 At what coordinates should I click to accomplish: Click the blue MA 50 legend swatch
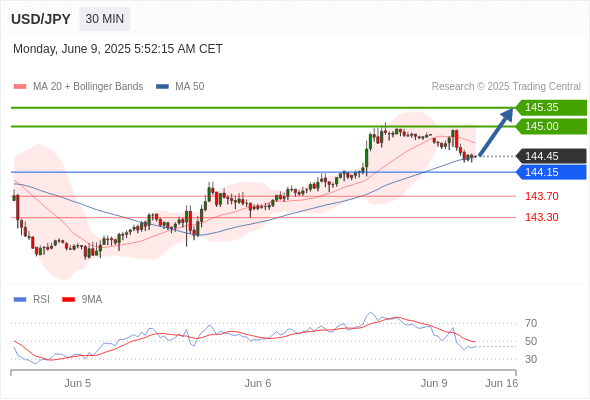pyautogui.click(x=162, y=87)
